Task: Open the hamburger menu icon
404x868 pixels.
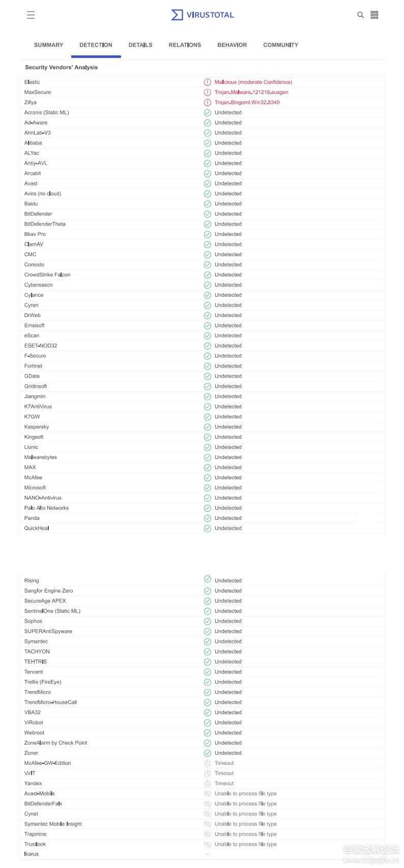Action: pos(31,15)
